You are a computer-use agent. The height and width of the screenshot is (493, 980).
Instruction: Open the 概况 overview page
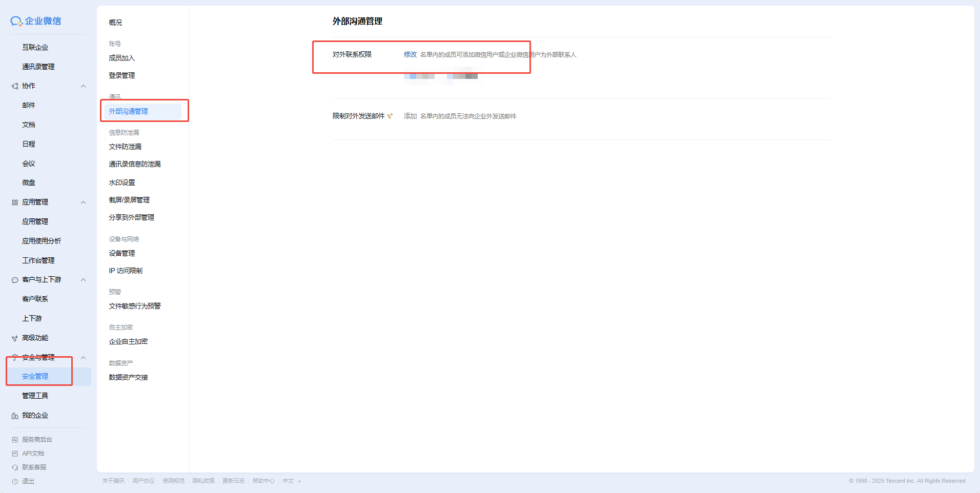(x=115, y=22)
